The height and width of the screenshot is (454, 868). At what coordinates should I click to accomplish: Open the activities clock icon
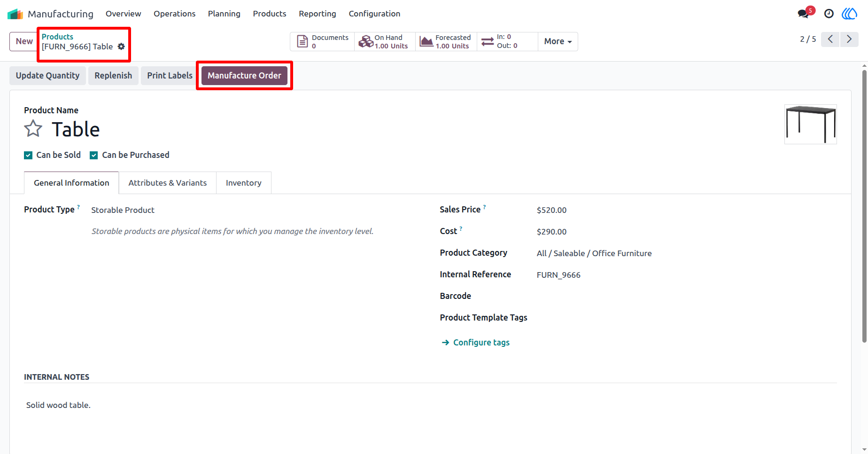(x=829, y=14)
